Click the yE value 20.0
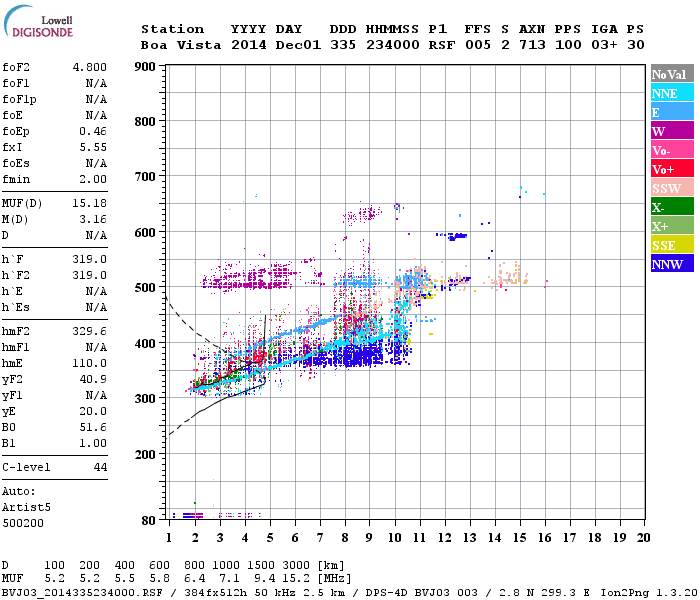 (93, 412)
